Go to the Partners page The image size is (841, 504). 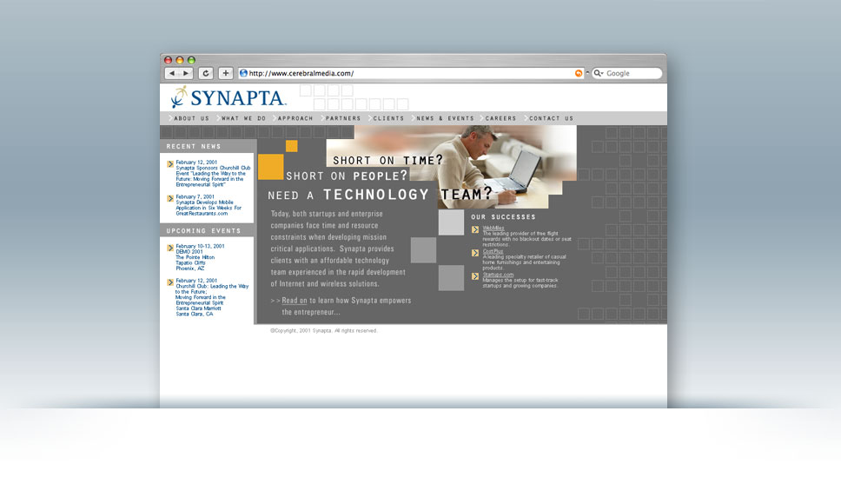tap(342, 118)
